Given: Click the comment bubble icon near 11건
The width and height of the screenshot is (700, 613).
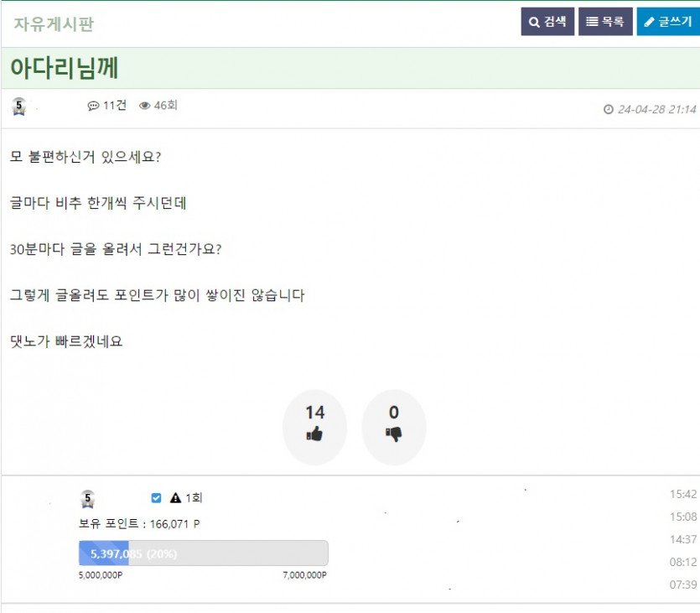Looking at the screenshot, I should (x=93, y=106).
